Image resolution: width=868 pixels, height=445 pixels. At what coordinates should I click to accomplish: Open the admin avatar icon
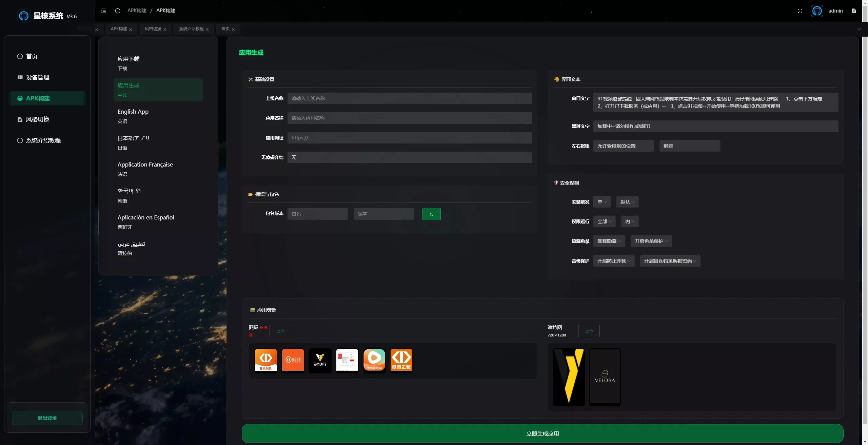point(817,11)
